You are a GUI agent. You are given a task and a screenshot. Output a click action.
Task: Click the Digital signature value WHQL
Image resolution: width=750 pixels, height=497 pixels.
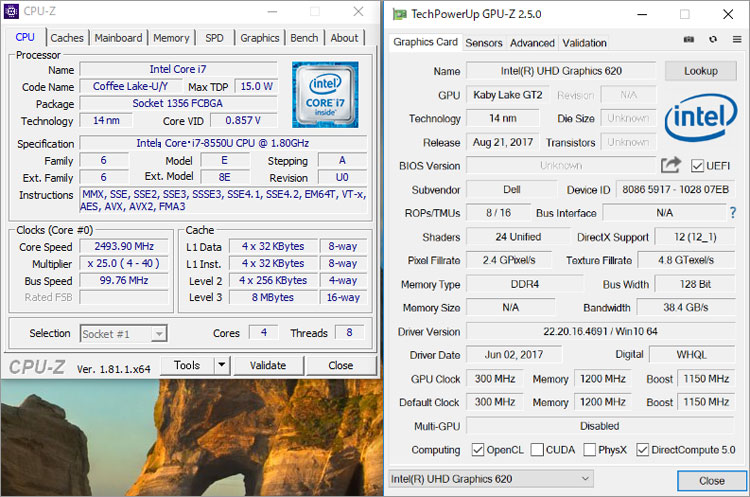click(692, 354)
